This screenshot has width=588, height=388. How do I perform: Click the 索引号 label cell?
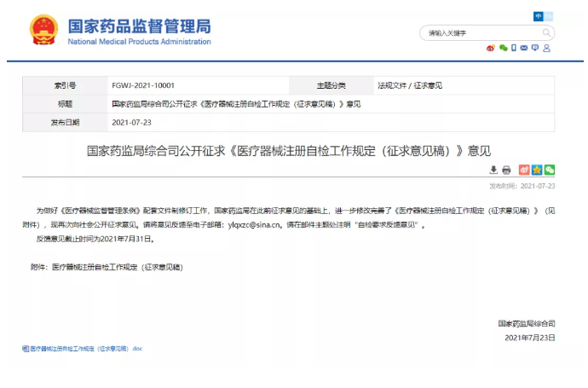pos(66,85)
